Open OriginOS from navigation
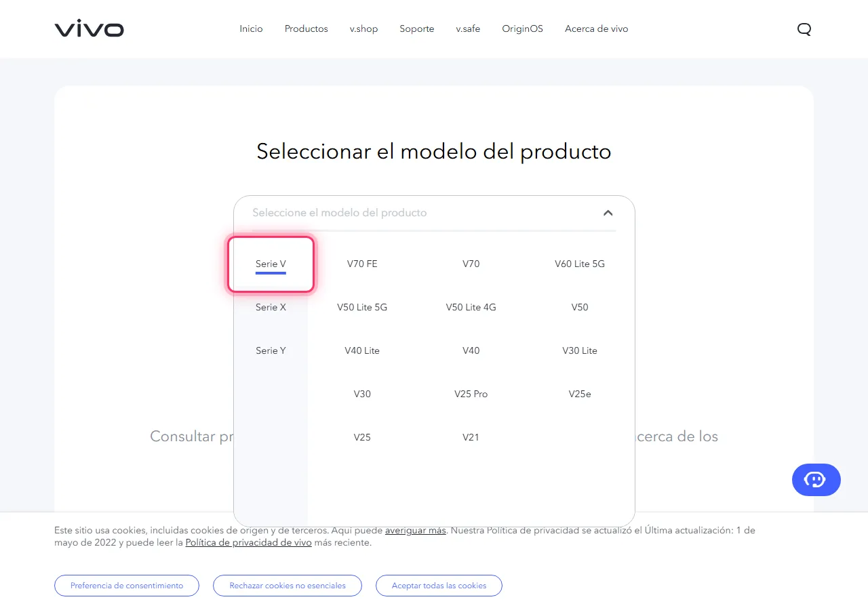868x610 pixels. [x=522, y=29]
